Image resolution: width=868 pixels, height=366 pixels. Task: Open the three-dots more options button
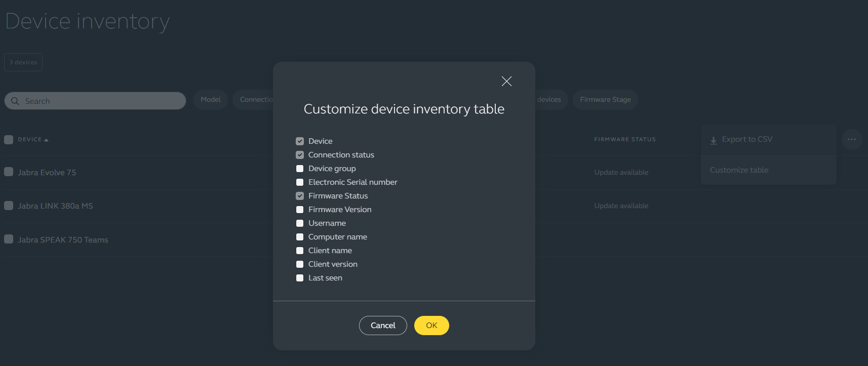point(852,139)
